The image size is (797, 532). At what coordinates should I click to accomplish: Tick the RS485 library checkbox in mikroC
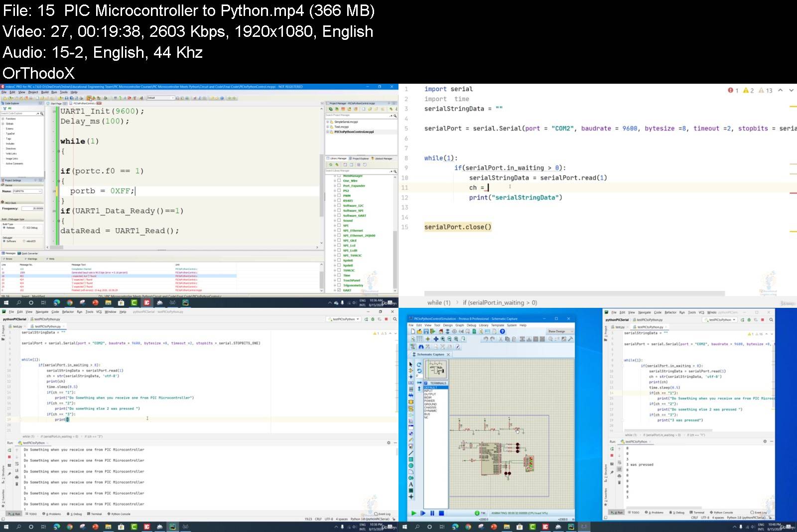339,201
